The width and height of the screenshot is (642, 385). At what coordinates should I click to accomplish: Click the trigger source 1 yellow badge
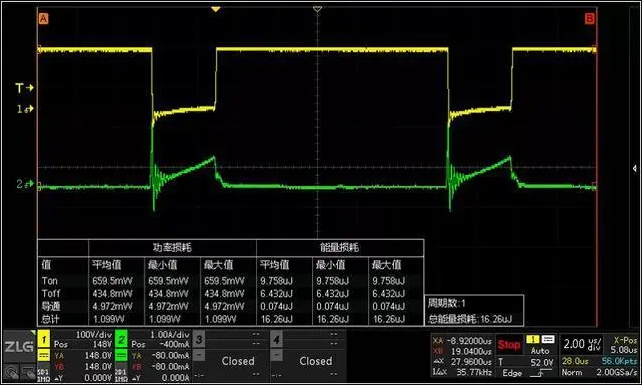[x=533, y=339]
